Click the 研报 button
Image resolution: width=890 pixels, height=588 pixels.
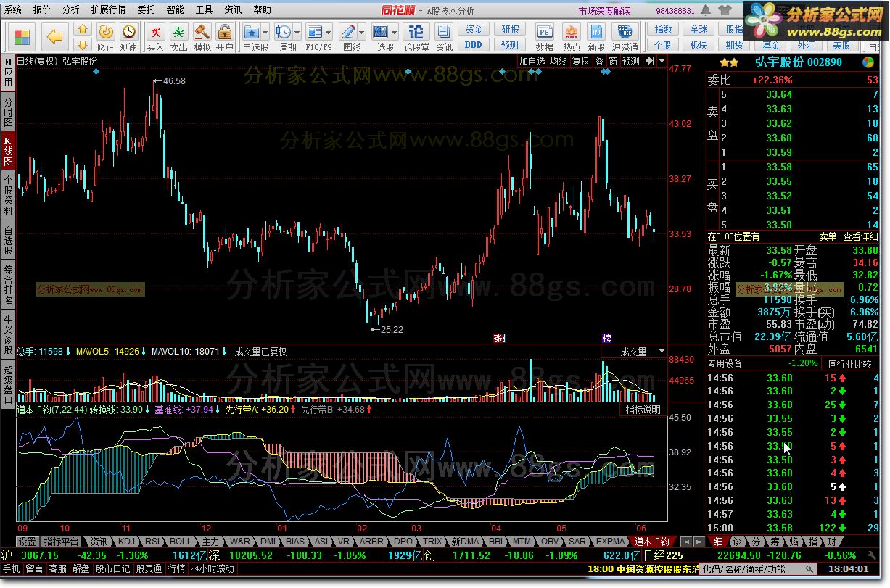[x=511, y=29]
